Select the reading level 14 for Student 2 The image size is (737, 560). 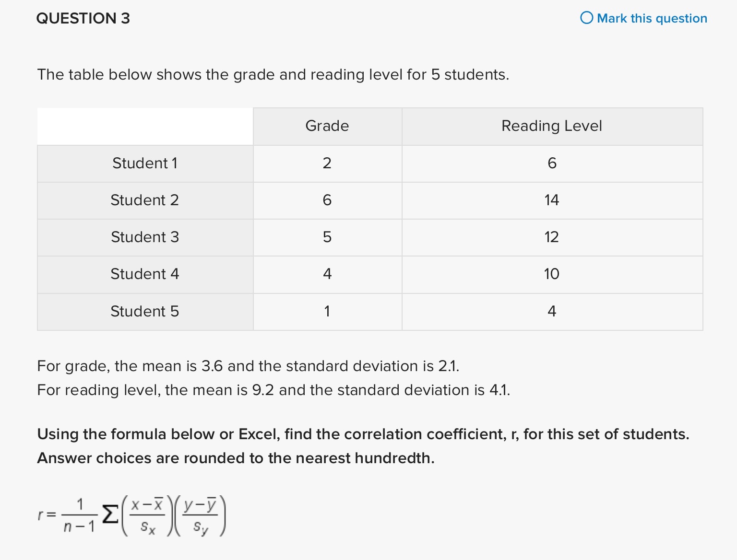click(551, 200)
